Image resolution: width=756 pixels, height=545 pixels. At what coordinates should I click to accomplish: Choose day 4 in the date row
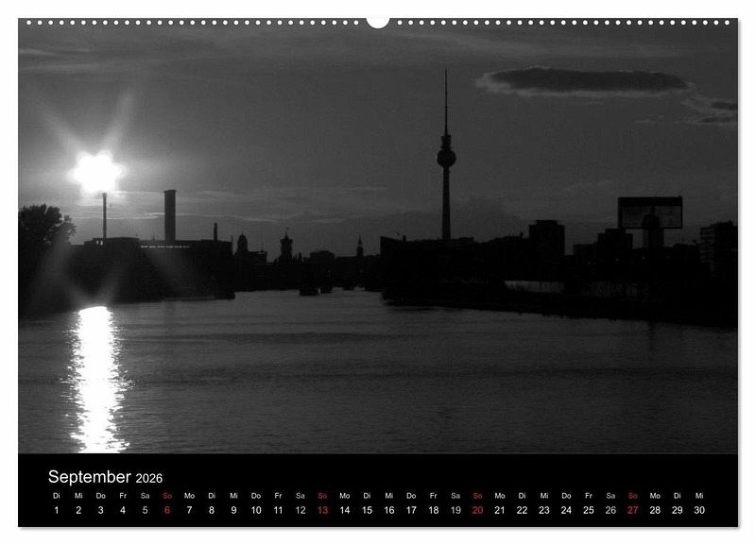pyautogui.click(x=123, y=510)
